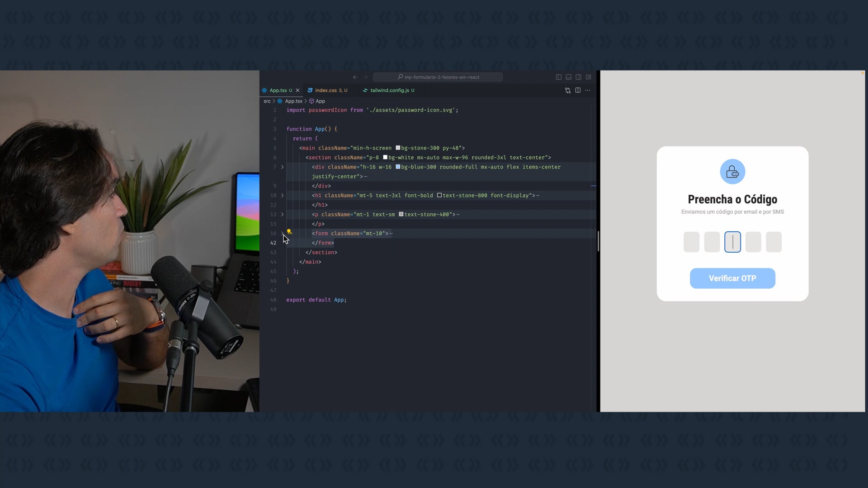The image size is (868, 488).
Task: Click the src breadcrumb segment
Action: click(x=267, y=101)
